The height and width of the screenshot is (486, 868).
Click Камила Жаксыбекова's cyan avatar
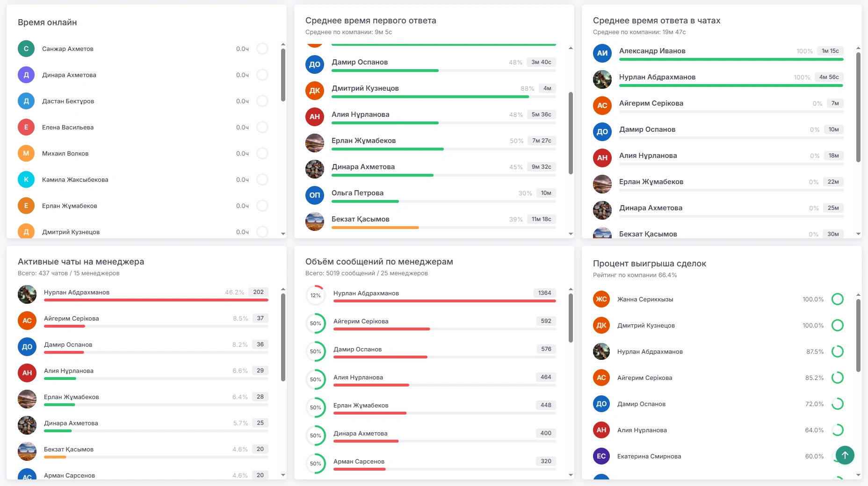[26, 179]
